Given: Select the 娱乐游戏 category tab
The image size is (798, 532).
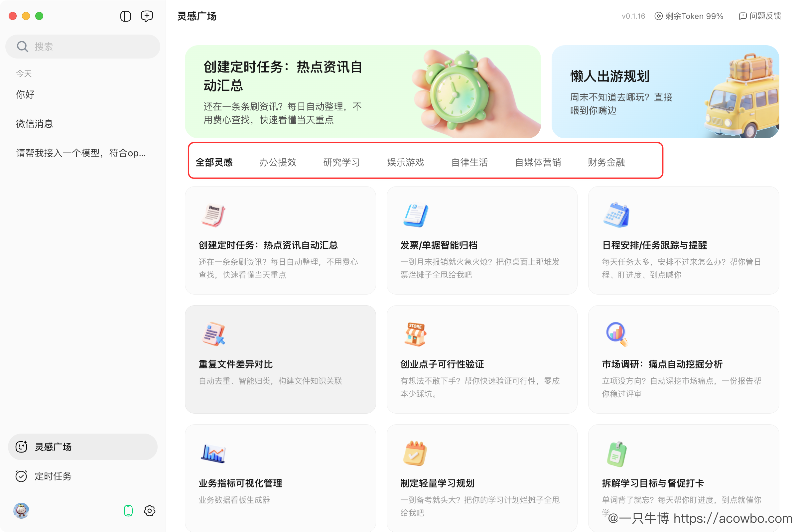Looking at the screenshot, I should (x=405, y=162).
